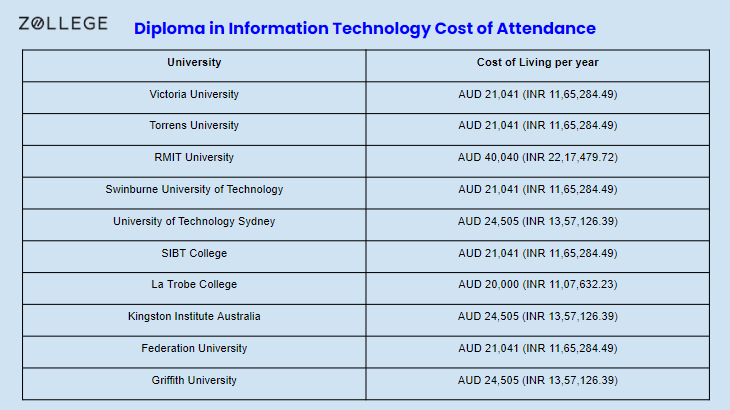Select La Trobe cost AUD 20,000 cell
This screenshot has height=410, width=730.
point(538,289)
